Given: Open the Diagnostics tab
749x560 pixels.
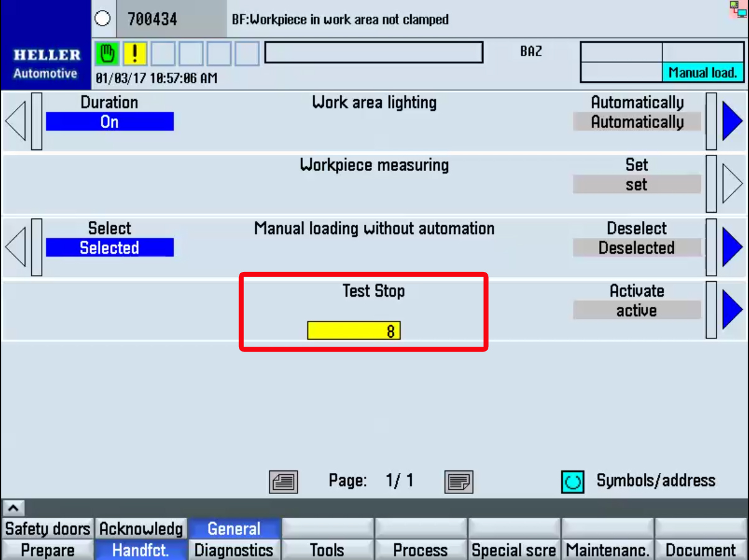Looking at the screenshot, I should click(x=234, y=550).
